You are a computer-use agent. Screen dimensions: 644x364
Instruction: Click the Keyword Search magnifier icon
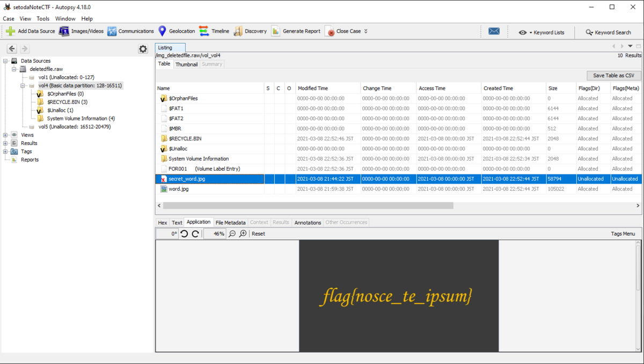[588, 32]
